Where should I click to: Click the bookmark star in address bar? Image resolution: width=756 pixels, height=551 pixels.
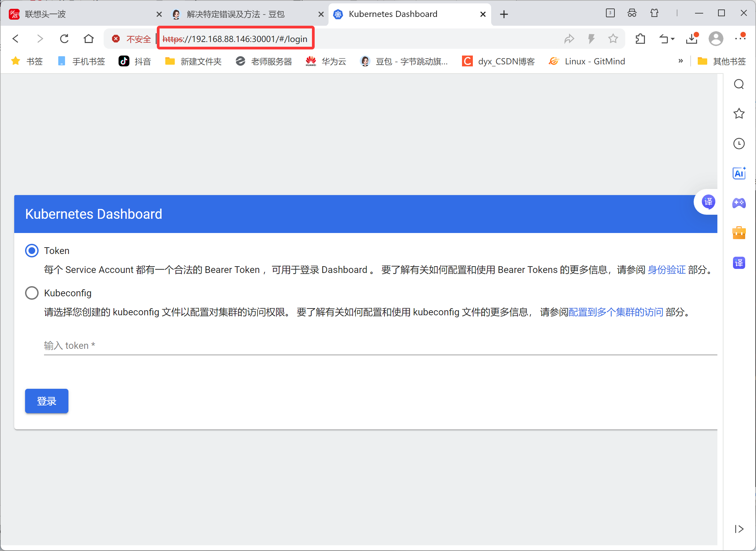click(x=613, y=39)
